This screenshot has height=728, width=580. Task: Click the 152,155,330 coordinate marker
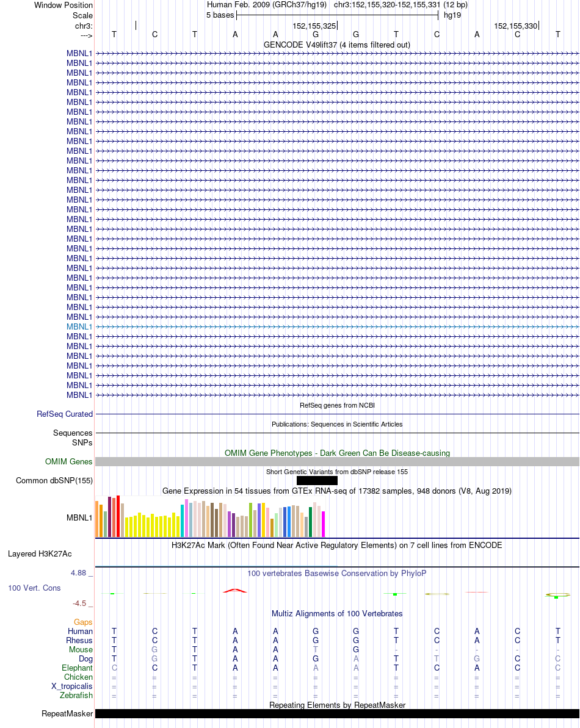(x=516, y=26)
